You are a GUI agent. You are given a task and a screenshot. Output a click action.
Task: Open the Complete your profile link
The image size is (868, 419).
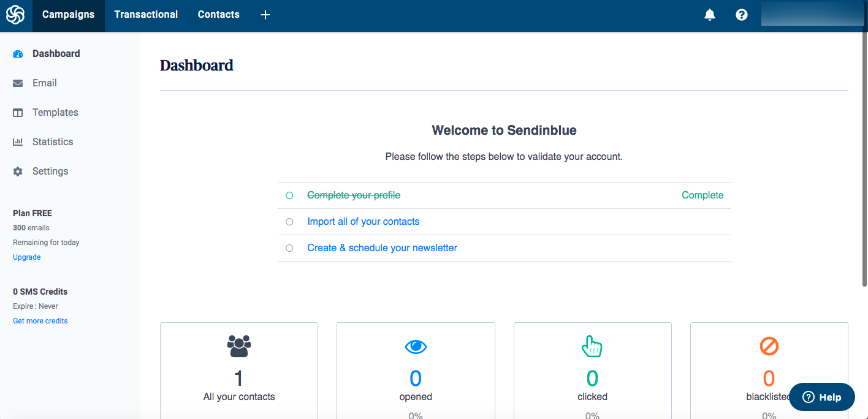click(354, 195)
